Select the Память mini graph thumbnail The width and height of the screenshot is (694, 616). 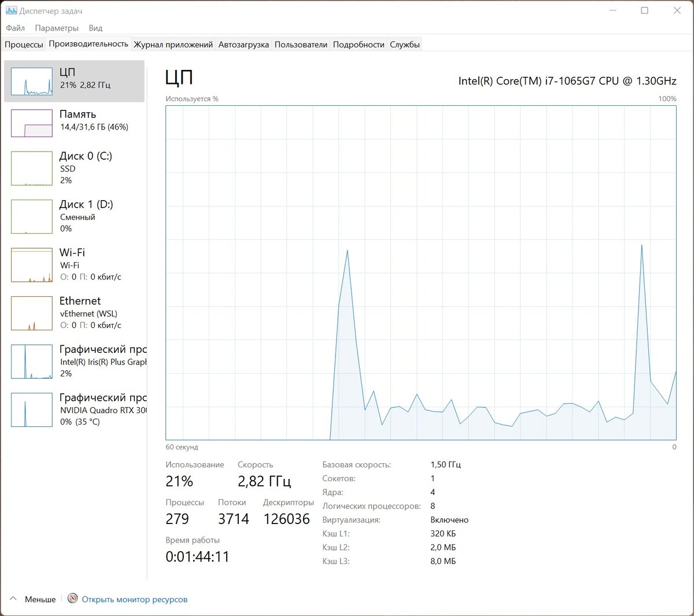[x=32, y=123]
